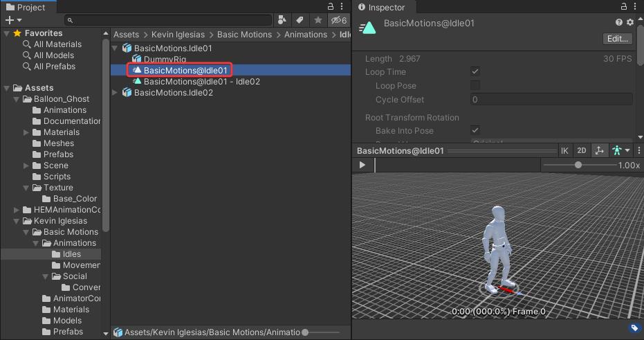644x340 pixels.
Task: Click the search by type filter icon
Action: point(282,20)
